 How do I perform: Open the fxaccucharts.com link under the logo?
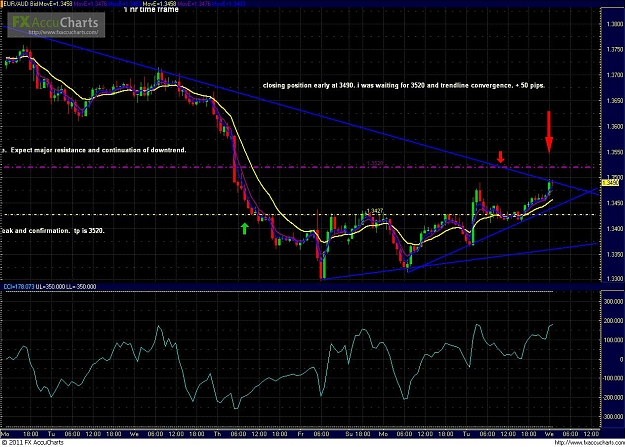pos(63,32)
